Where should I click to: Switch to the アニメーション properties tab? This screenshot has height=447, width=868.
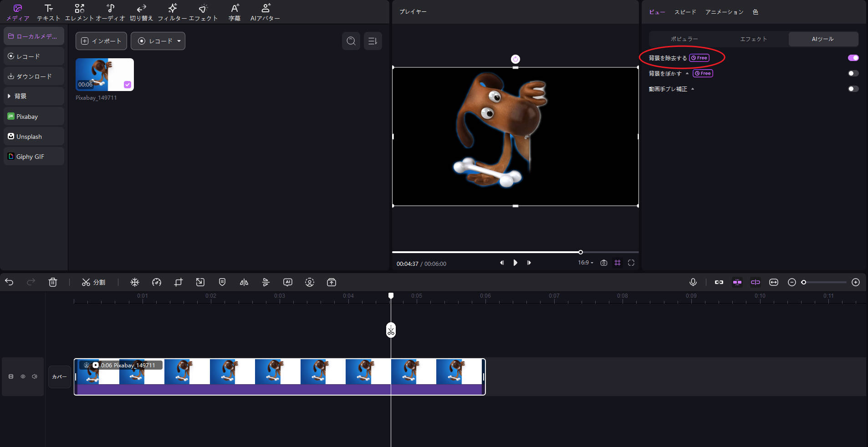724,12
